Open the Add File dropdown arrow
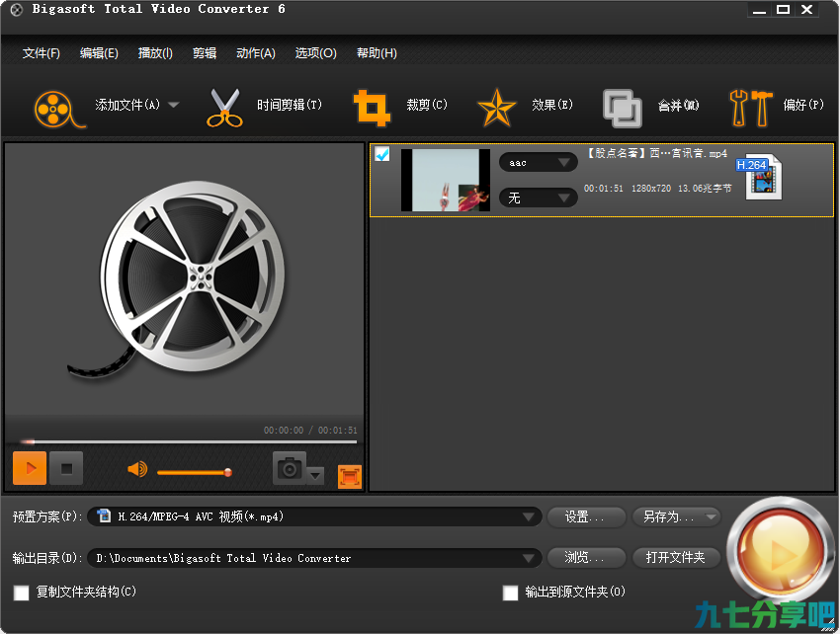 click(174, 105)
